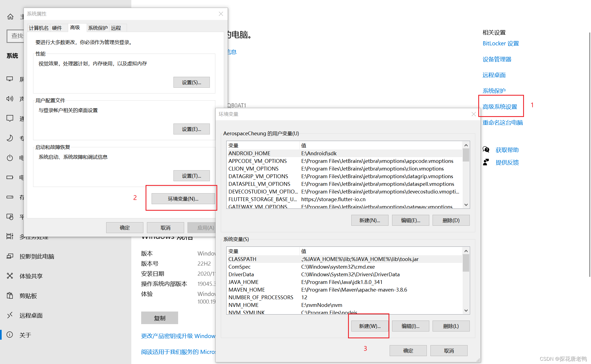Click 编辑(E)... for user variables
Image resolution: width=591 pixels, height=364 pixels.
410,220
